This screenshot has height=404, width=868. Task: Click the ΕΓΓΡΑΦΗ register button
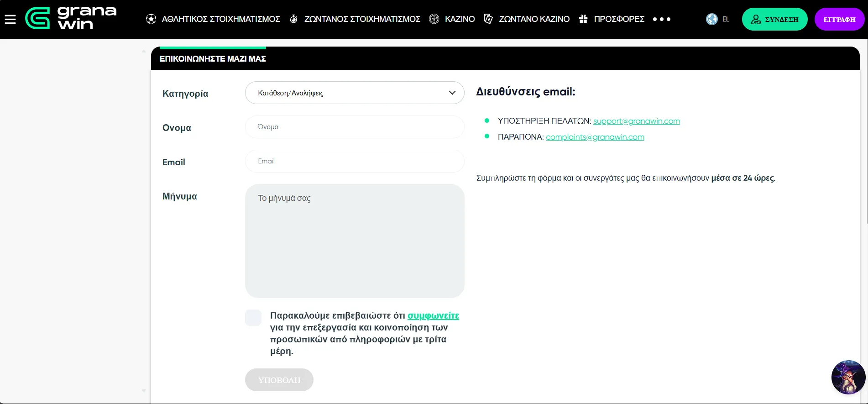tap(839, 19)
